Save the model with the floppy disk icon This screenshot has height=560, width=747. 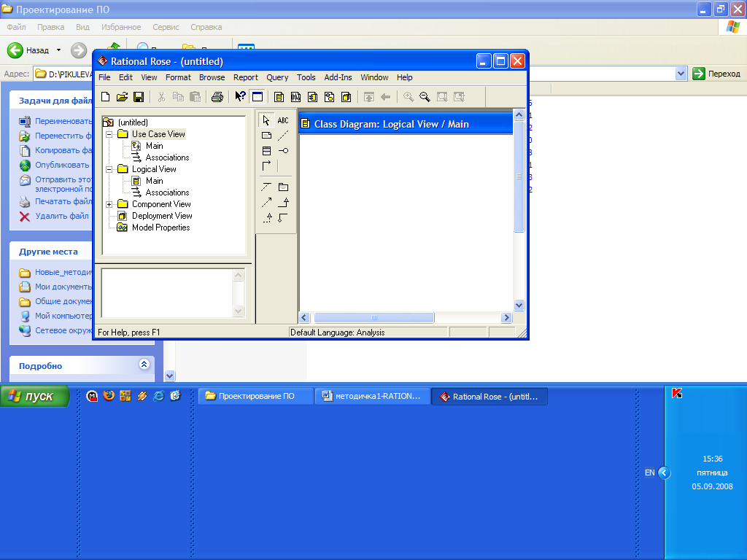139,97
